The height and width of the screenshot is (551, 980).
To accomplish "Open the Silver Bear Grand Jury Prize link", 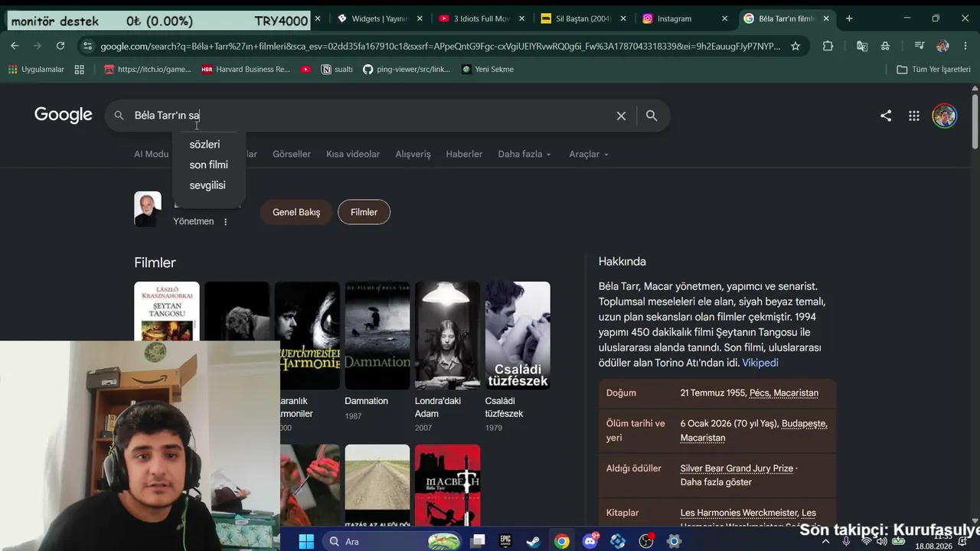I will 737,468.
